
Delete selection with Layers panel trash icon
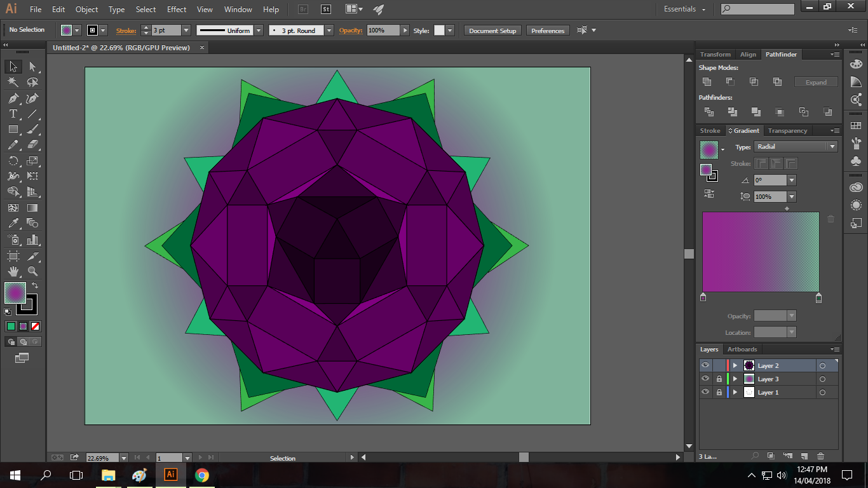(820, 456)
